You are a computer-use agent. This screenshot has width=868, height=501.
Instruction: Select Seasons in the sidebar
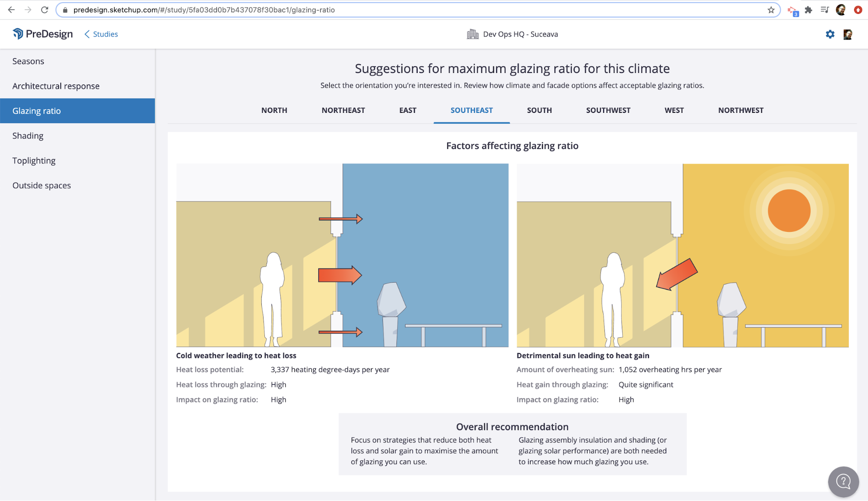point(28,61)
